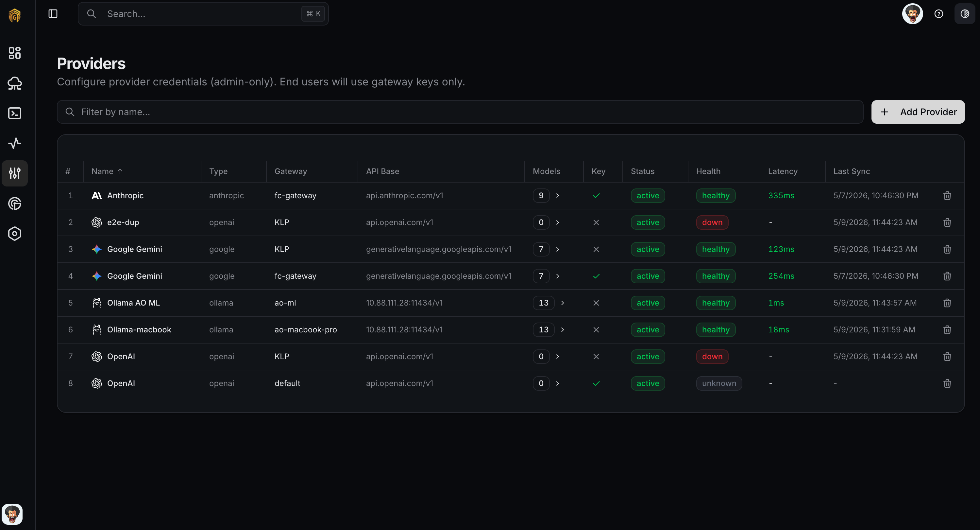
Task: Open the terminal console icon in sidebar
Action: 14,113
